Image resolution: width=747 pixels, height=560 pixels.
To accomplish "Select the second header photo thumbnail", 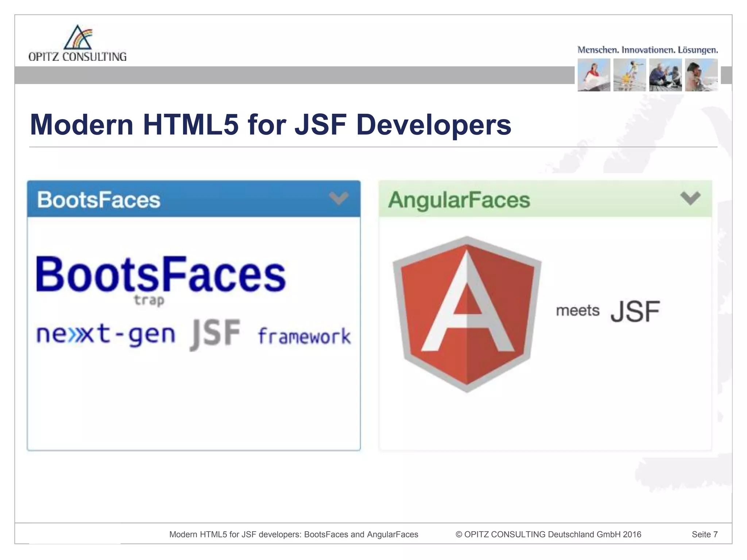I will [x=630, y=75].
